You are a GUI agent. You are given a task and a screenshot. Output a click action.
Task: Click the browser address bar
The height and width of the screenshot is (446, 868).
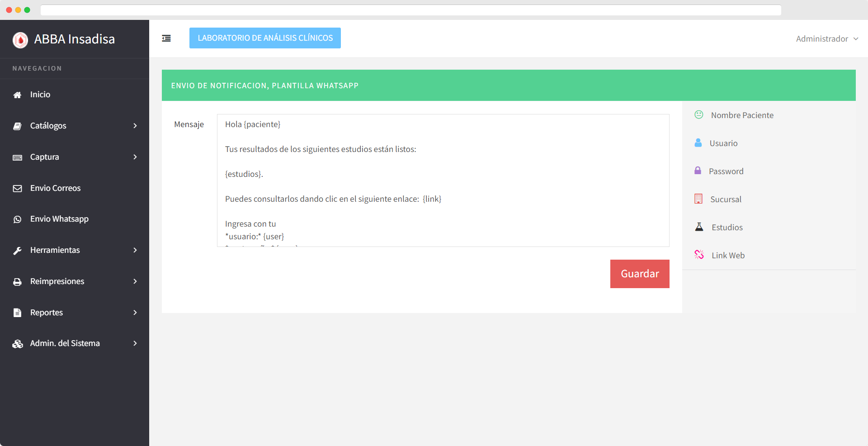410,10
